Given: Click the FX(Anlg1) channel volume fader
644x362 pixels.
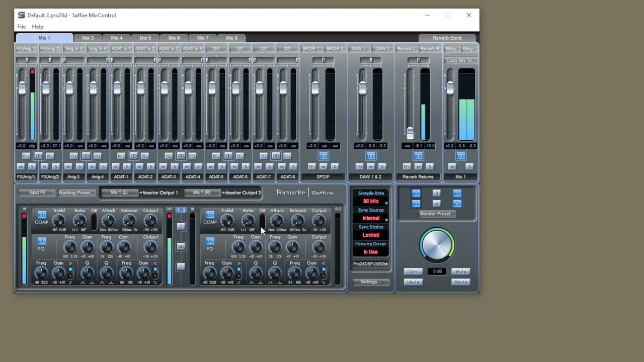Looking at the screenshot, I should pyautogui.click(x=22, y=88).
